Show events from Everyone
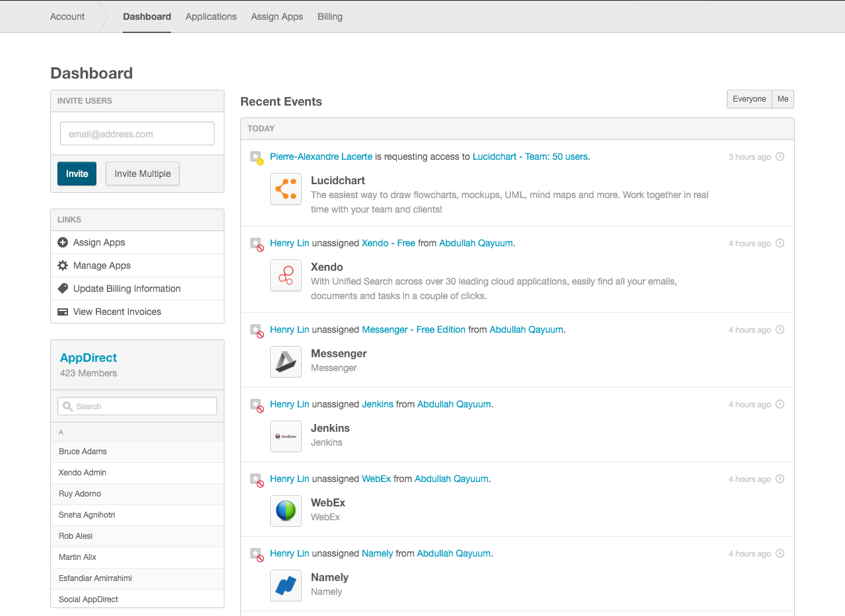Screen dimensions: 845x616 point(749,99)
